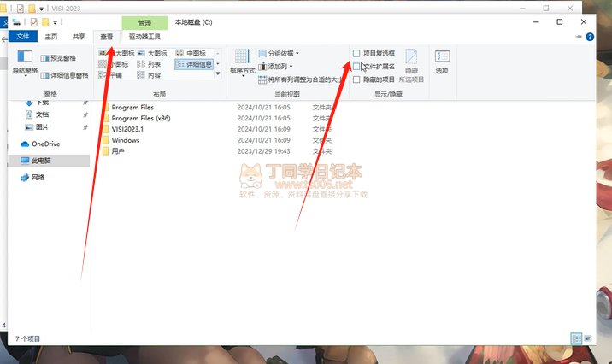Click the 网络 network icon
The width and height of the screenshot is (612, 364).
pyautogui.click(x=25, y=178)
